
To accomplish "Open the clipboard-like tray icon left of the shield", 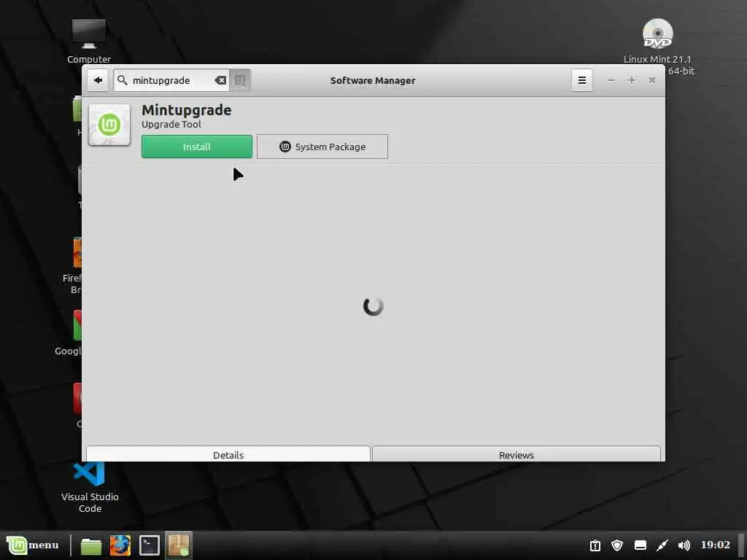I will [x=595, y=545].
